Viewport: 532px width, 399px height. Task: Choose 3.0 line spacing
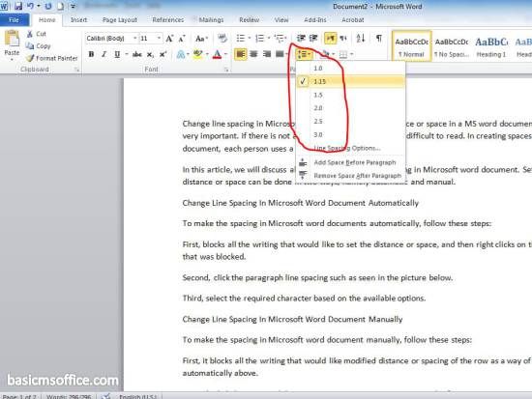point(351,134)
